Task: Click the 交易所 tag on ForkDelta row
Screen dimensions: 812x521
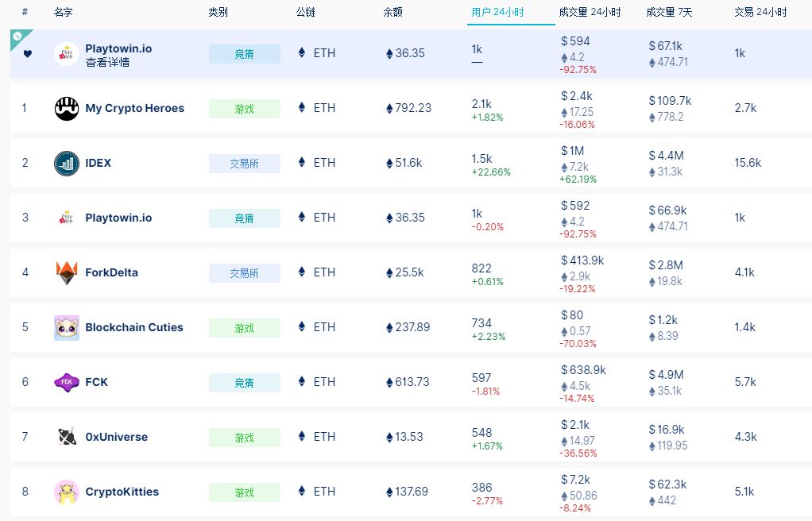Action: click(245, 273)
